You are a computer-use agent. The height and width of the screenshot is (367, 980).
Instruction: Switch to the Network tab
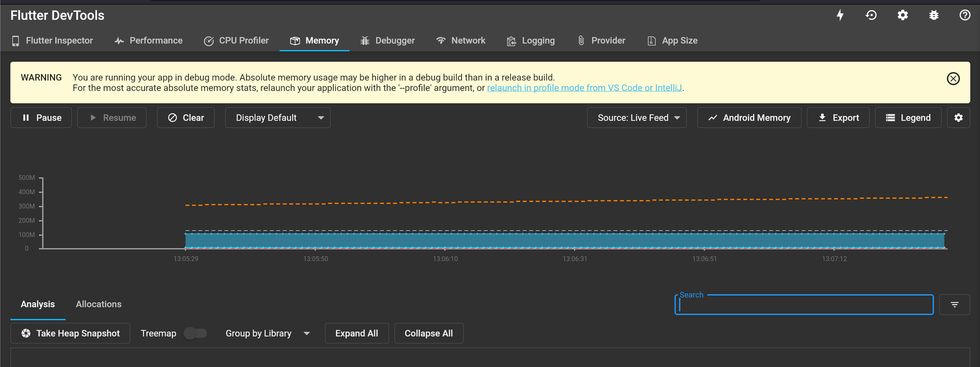point(461,41)
